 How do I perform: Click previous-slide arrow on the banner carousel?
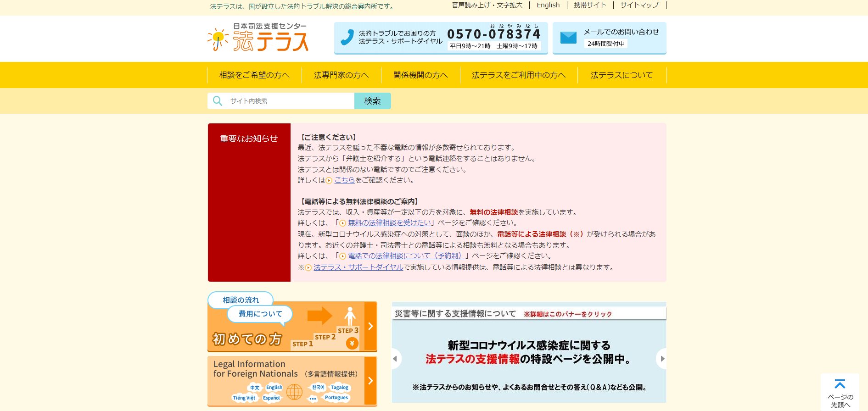pyautogui.click(x=395, y=359)
